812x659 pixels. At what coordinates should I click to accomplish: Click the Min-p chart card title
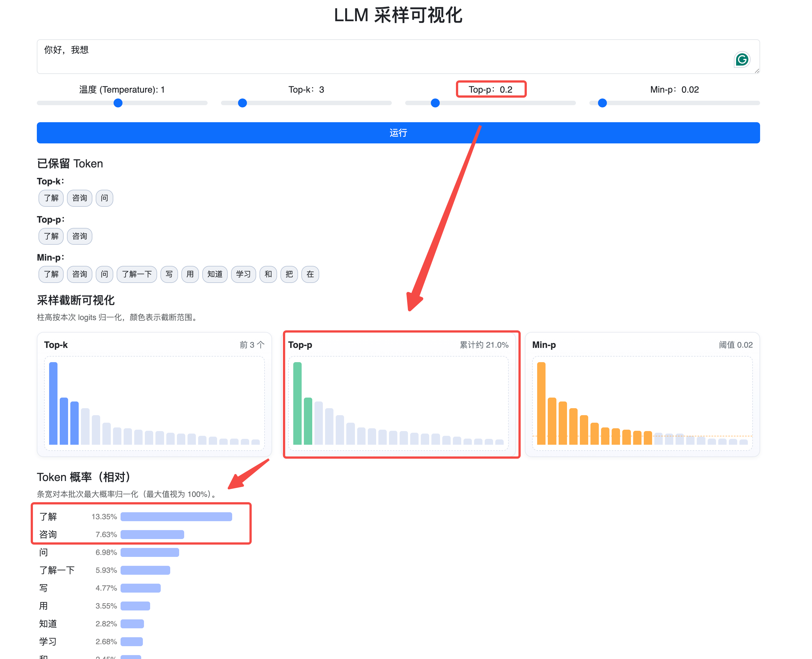(x=544, y=345)
